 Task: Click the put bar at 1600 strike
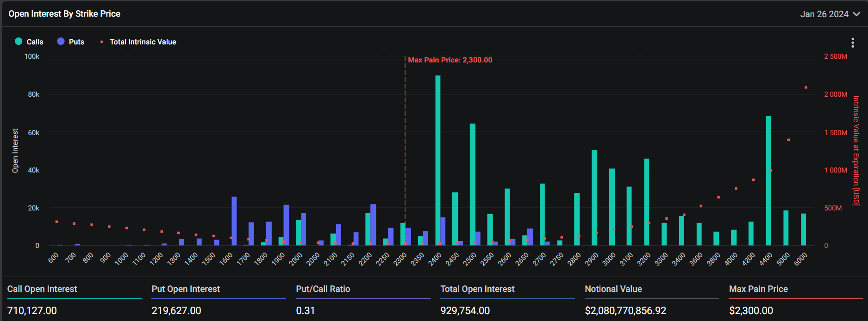[x=234, y=221]
